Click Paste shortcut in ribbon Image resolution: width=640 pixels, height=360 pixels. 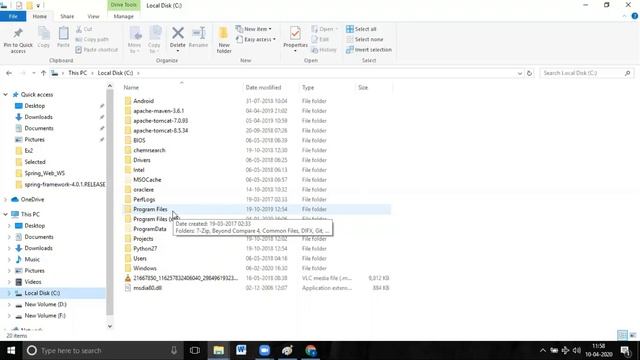97,49
